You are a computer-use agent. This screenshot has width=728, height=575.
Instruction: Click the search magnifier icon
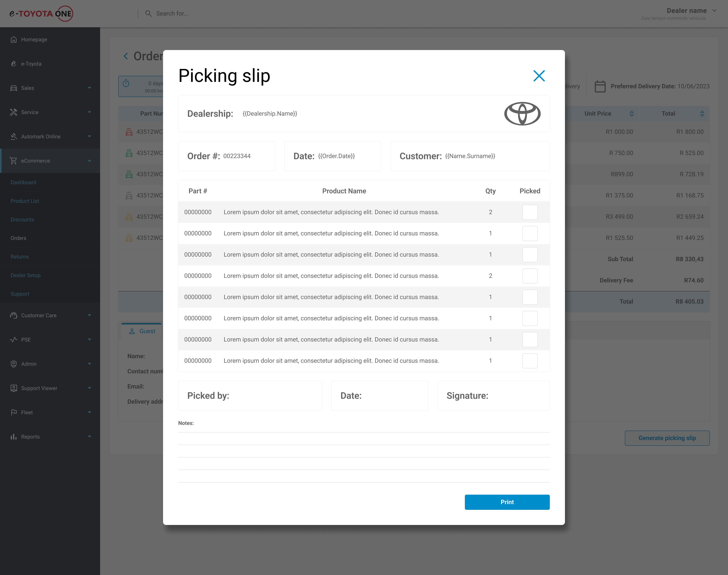(x=148, y=13)
